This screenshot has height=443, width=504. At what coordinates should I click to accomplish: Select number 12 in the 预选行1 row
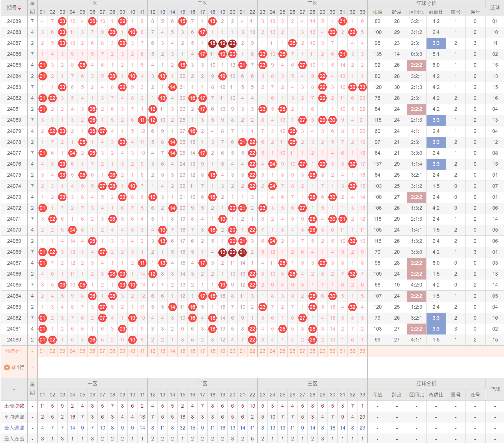coord(153,351)
